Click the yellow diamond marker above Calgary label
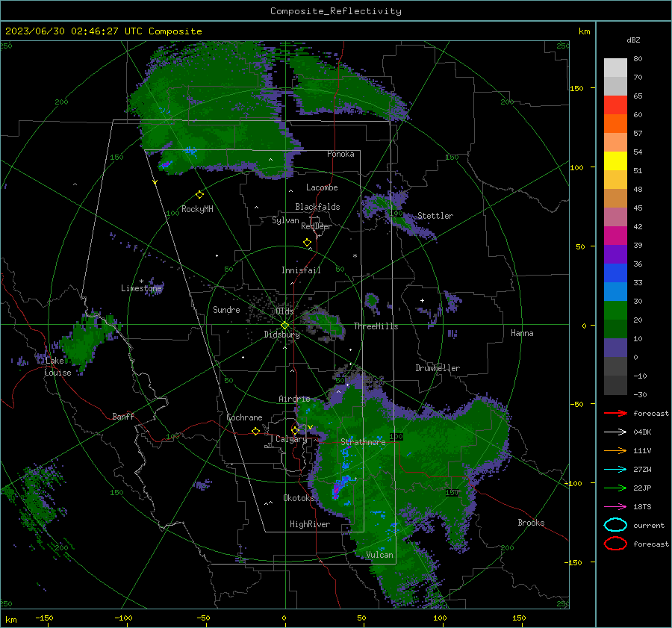Screen dimensions: 672x628 [295, 430]
